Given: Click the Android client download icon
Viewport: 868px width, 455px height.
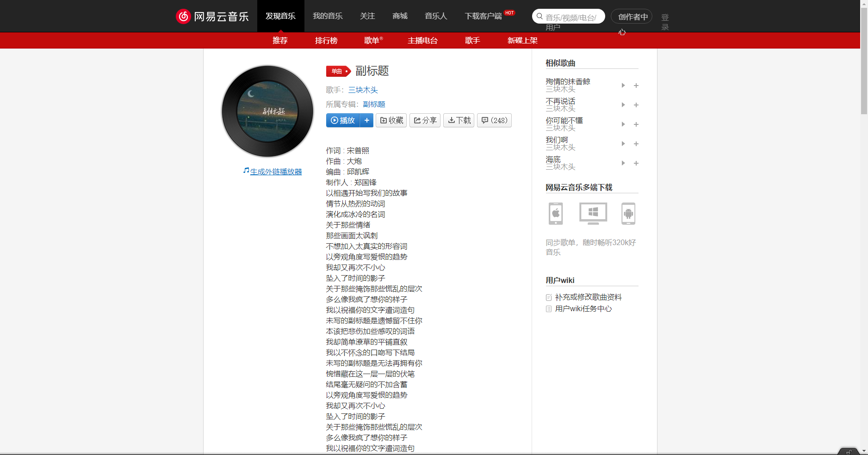Looking at the screenshot, I should pos(628,213).
